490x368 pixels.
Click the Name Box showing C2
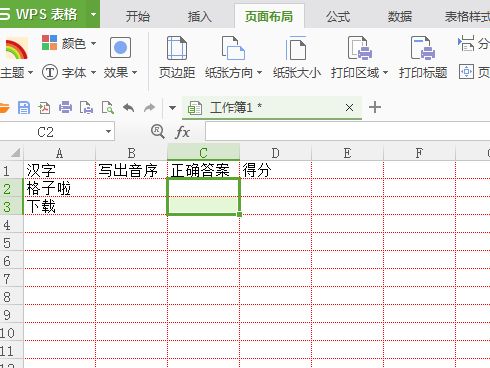coord(57,132)
